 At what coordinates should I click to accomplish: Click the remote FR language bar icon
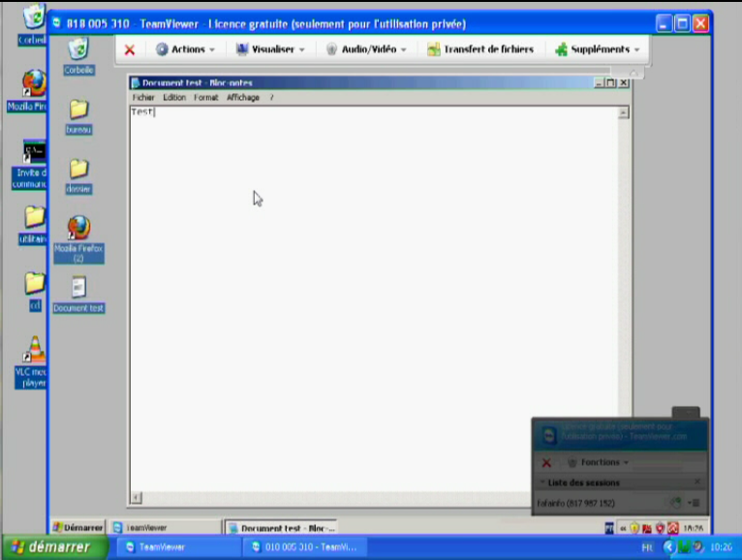point(609,528)
